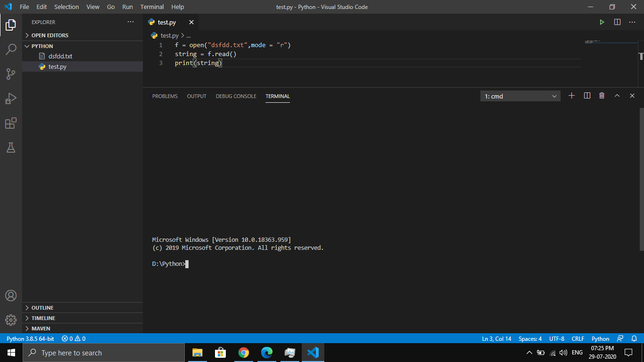Open Explorer Views and More Actions ellipsis
This screenshot has width=644, height=362.
point(131,22)
